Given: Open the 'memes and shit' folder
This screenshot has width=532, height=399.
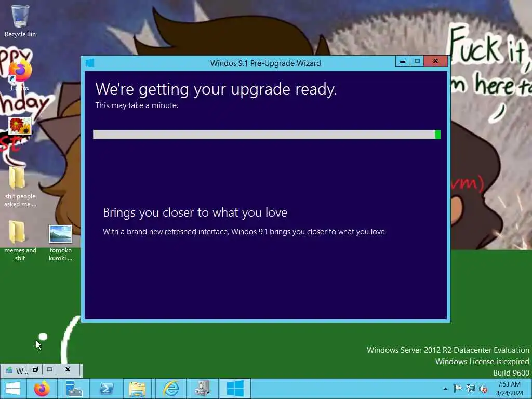Looking at the screenshot, I should click(20, 241).
